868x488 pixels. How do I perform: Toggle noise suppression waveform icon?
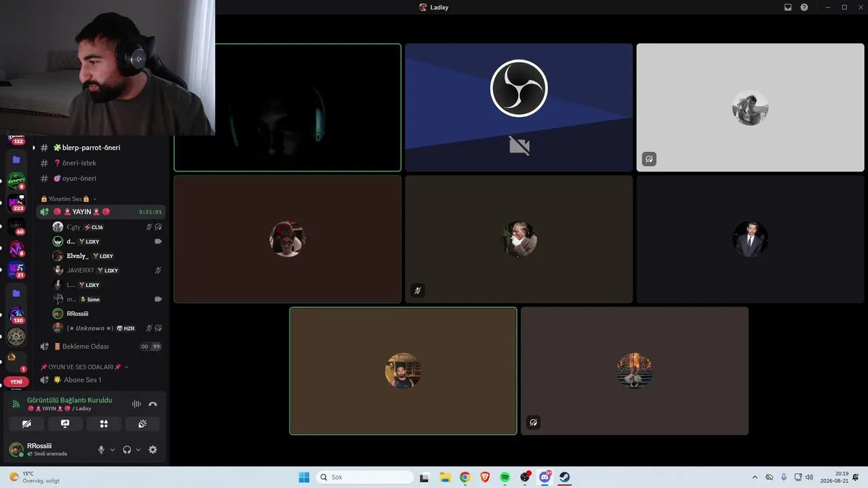pos(136,404)
